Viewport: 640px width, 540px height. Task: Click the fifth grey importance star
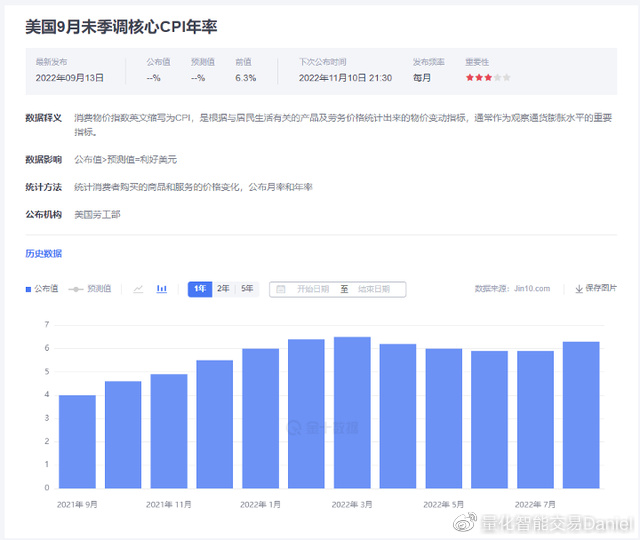click(x=507, y=78)
